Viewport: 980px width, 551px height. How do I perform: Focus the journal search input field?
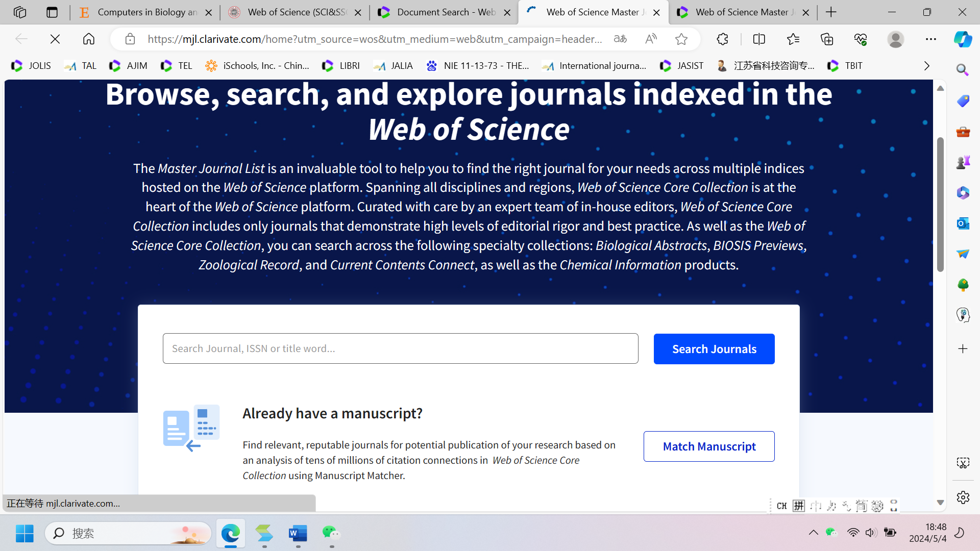coord(401,348)
